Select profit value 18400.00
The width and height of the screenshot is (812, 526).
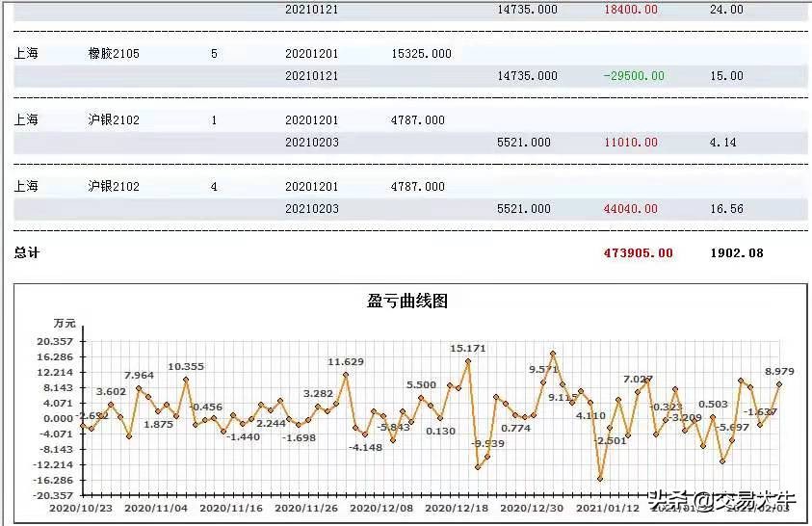(630, 10)
